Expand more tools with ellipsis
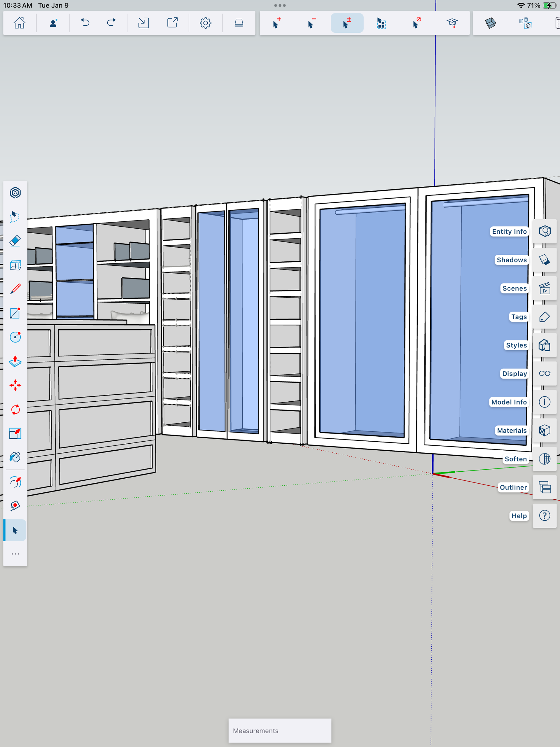 coord(15,554)
